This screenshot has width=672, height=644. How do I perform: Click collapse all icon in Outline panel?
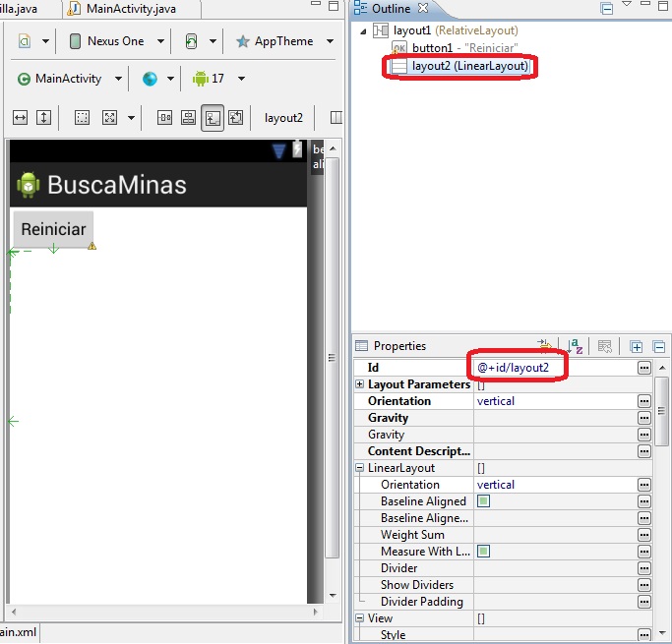pos(606,9)
